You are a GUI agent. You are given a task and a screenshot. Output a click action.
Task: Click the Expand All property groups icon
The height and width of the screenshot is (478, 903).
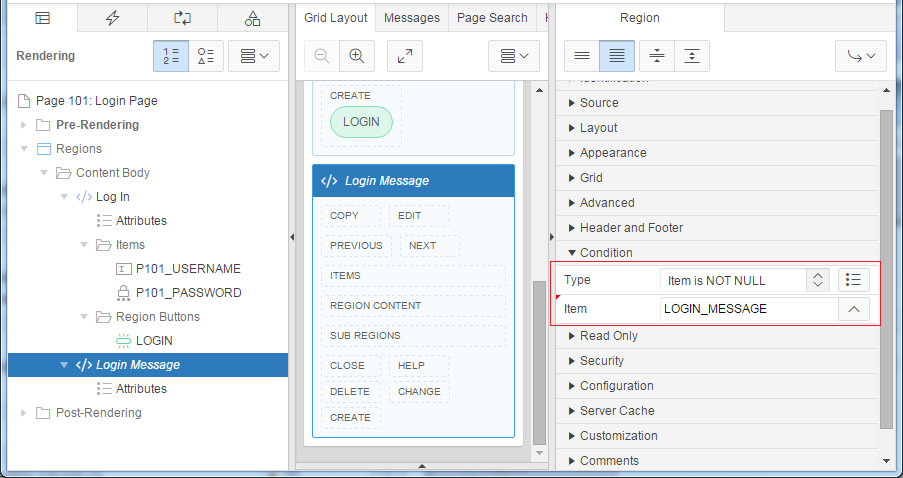point(692,56)
